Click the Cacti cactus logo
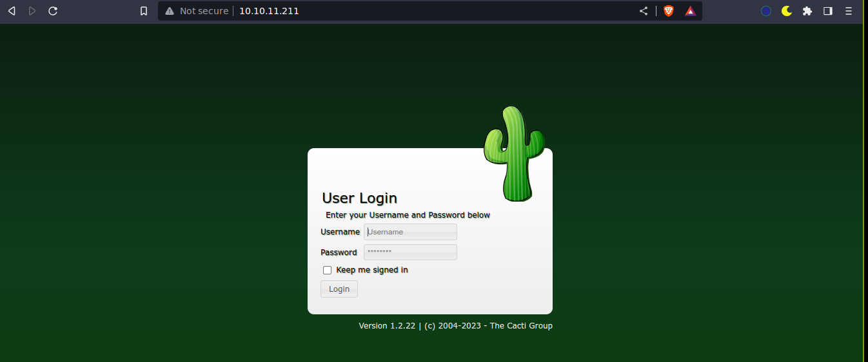Image resolution: width=868 pixels, height=362 pixels. pyautogui.click(x=515, y=153)
